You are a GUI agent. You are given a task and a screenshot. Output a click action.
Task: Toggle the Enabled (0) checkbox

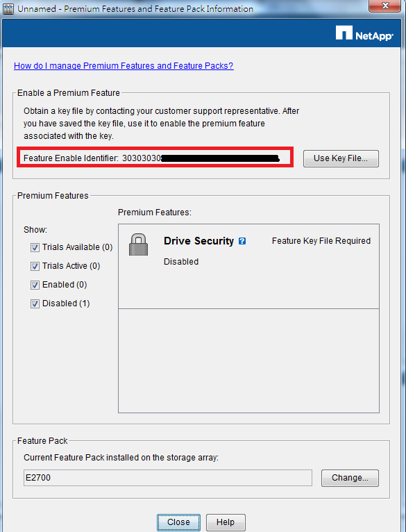click(35, 285)
